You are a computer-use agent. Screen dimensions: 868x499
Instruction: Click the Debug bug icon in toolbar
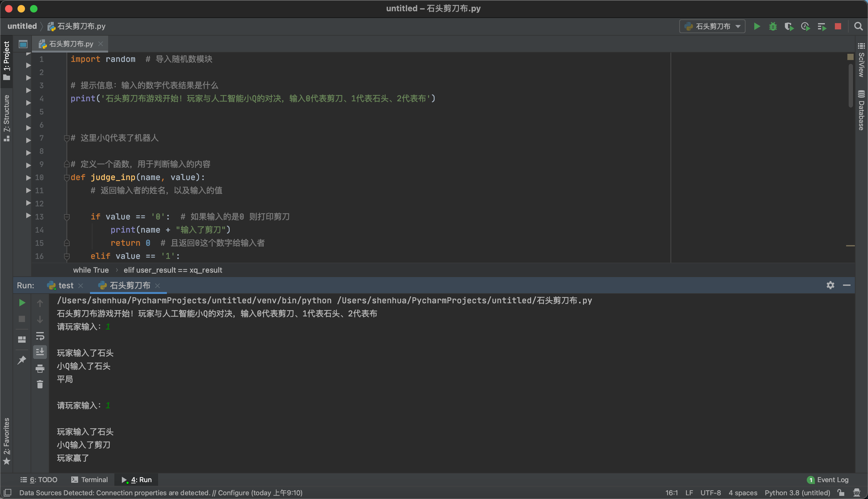point(773,26)
